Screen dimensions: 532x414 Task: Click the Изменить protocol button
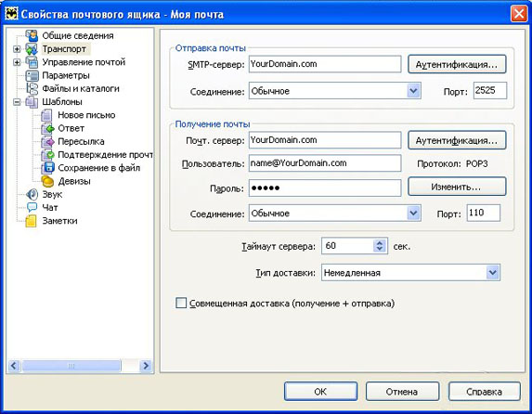[x=457, y=187]
